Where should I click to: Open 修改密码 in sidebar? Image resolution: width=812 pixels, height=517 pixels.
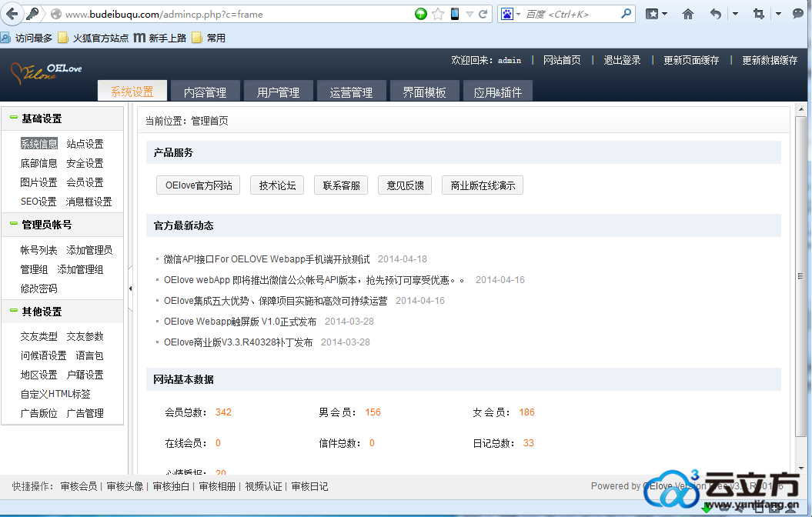pos(38,289)
